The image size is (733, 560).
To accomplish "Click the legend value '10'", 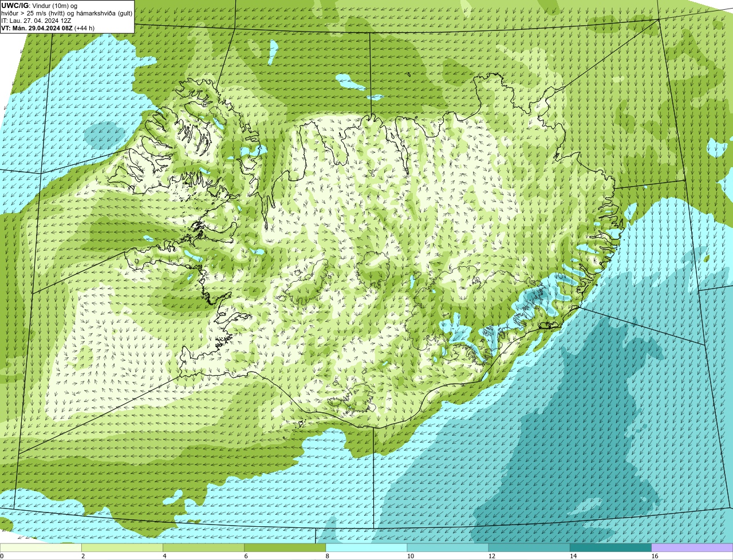I will click(x=410, y=556).
